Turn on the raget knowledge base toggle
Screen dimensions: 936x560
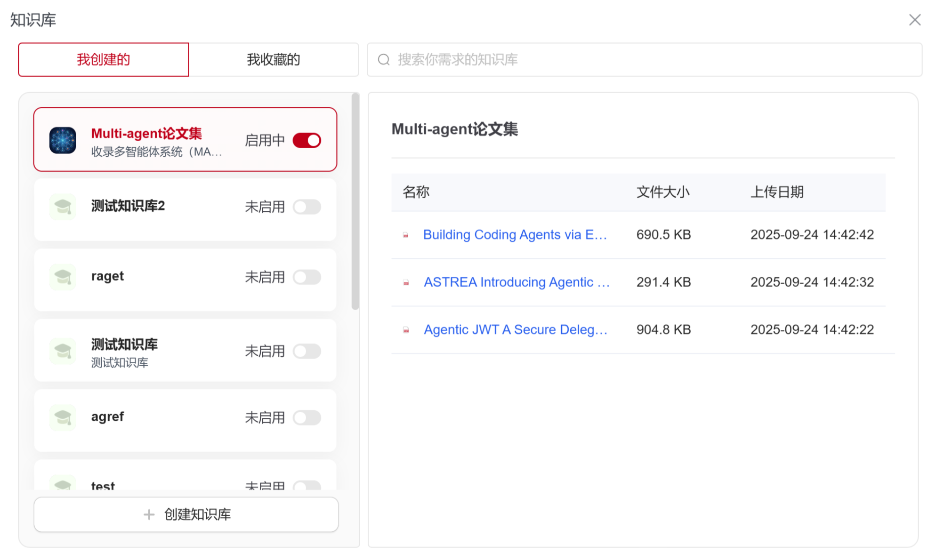[x=307, y=277]
